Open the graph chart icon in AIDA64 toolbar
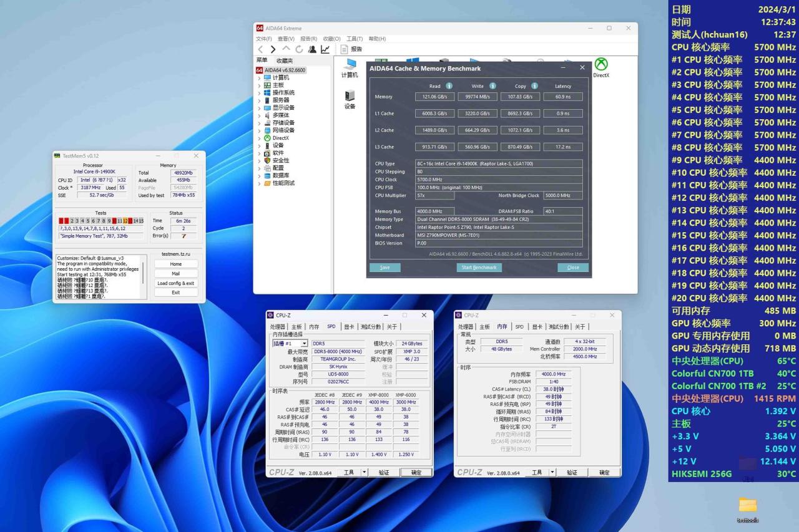The height and width of the screenshot is (532, 799). click(x=325, y=49)
